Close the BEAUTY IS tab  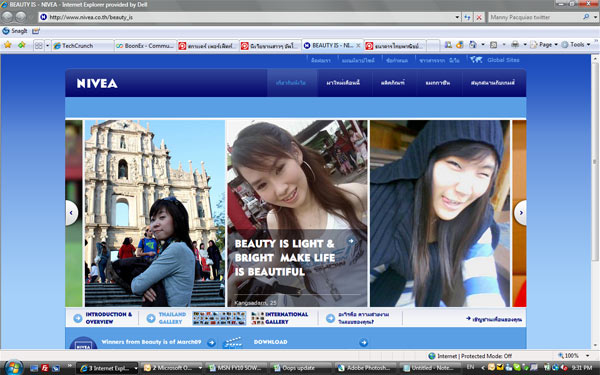358,46
